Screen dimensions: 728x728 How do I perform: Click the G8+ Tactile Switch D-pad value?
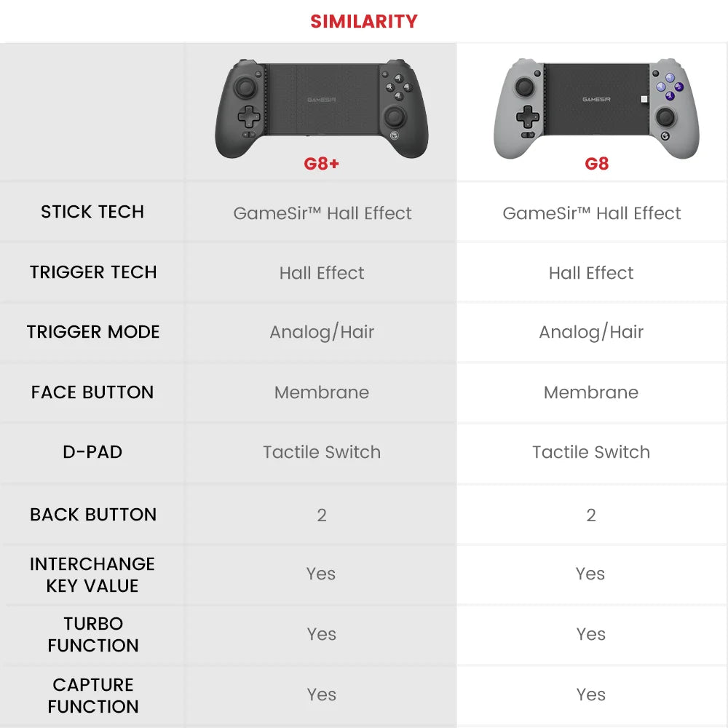tap(322, 452)
